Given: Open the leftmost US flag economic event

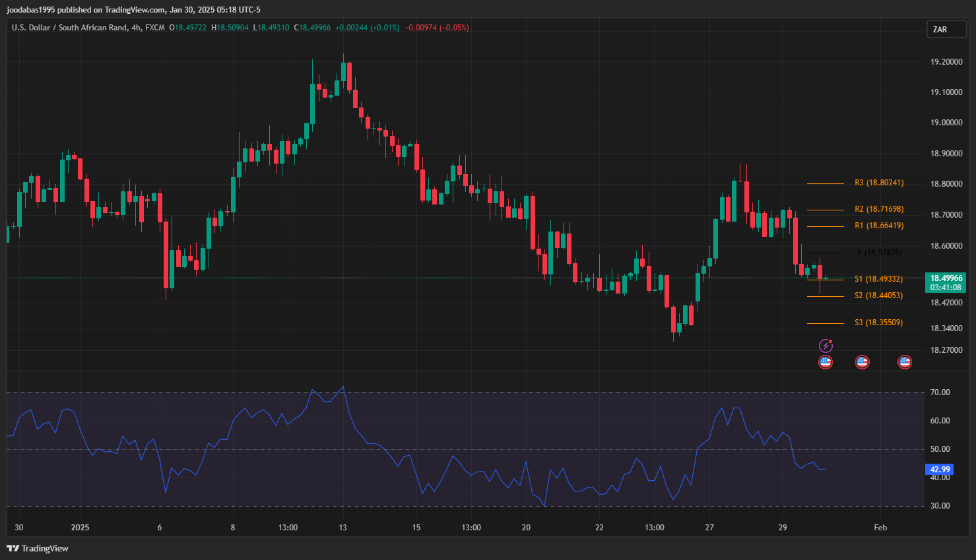Looking at the screenshot, I should [x=825, y=361].
